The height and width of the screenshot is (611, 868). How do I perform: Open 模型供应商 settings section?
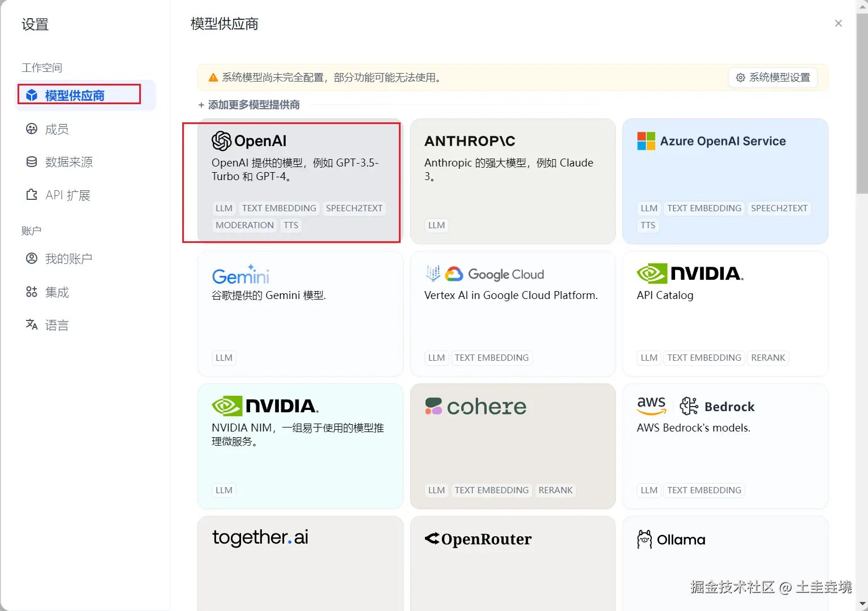pos(75,95)
